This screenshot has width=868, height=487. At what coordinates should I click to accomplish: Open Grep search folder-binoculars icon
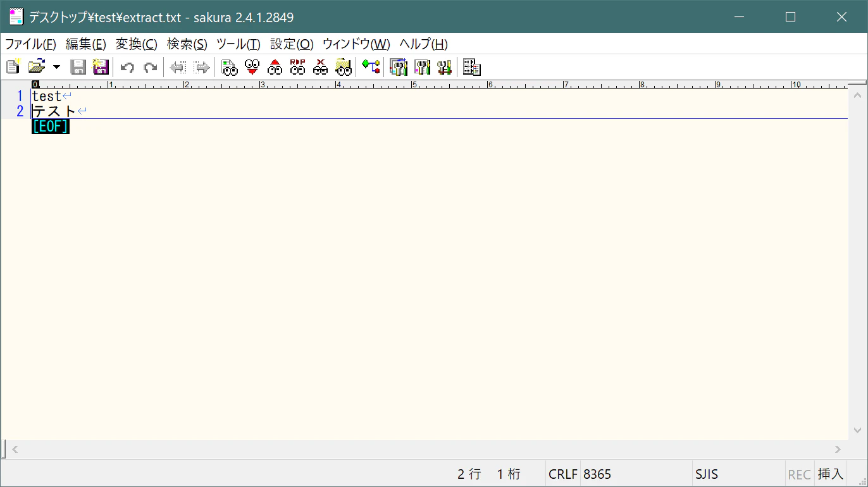(343, 67)
